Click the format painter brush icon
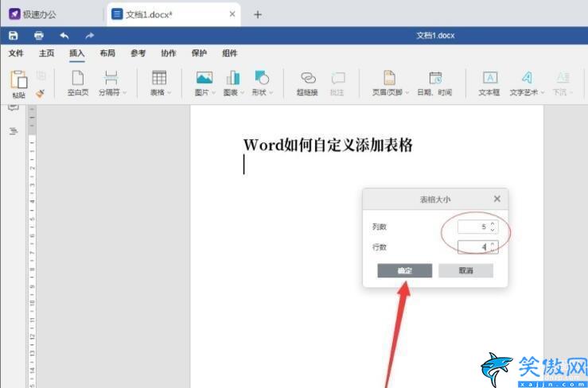The image size is (588, 388). click(41, 93)
